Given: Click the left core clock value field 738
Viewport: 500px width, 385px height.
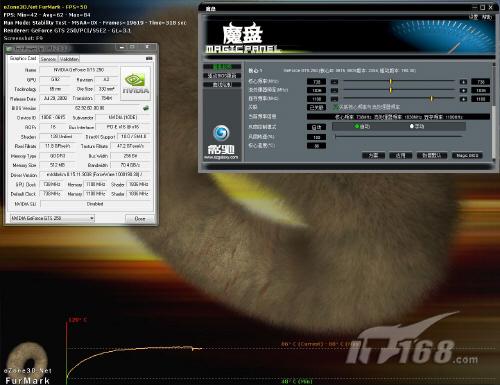Looking at the screenshot, I should point(316,82).
